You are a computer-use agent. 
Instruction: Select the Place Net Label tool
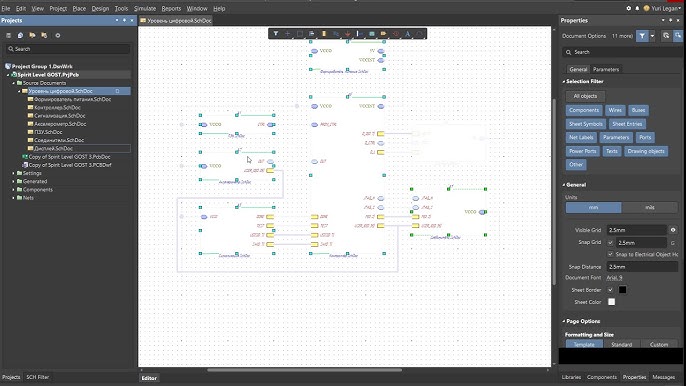point(360,34)
